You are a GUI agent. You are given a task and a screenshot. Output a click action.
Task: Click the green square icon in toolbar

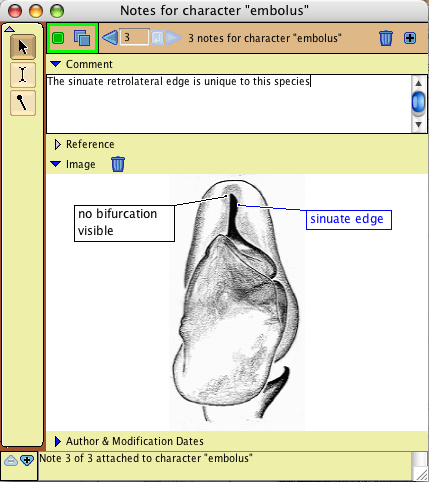tap(58, 38)
